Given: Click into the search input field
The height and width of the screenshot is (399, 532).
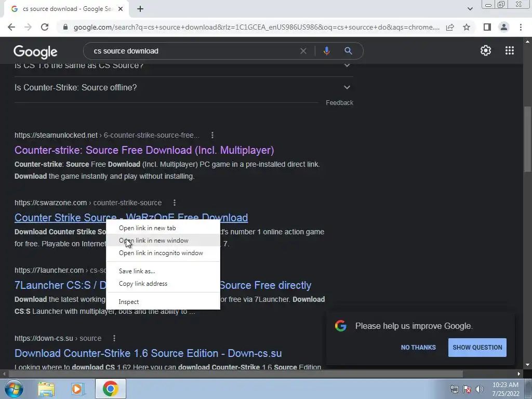Looking at the screenshot, I should pyautogui.click(x=193, y=51).
